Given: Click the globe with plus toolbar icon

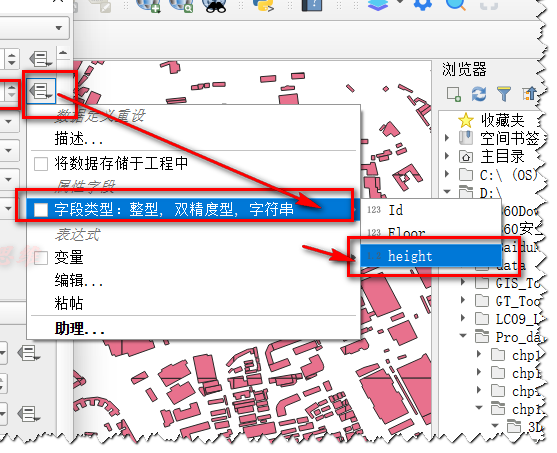Looking at the screenshot, I should tap(148, 5).
